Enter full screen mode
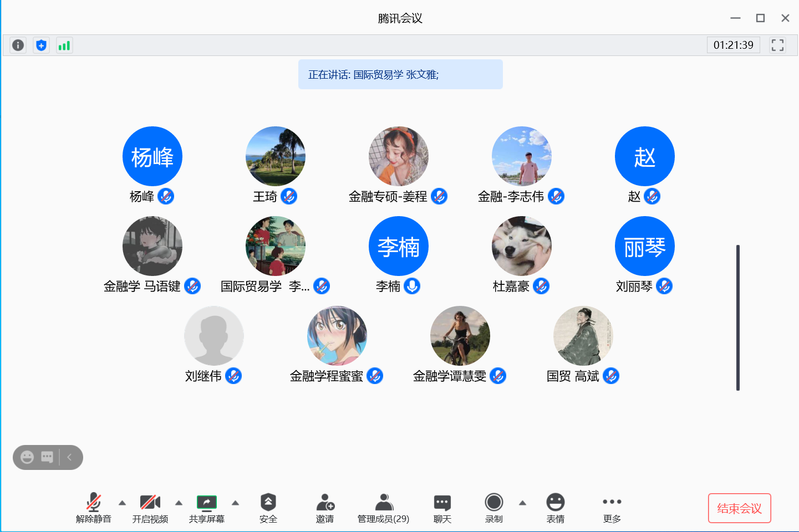799x532 pixels. pyautogui.click(x=777, y=45)
